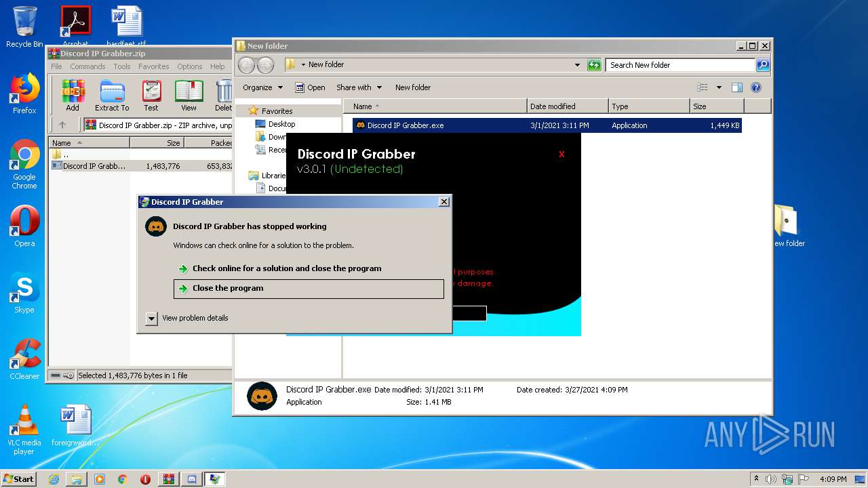Select the Opera desktop shortcut
868x488 pixels.
pos(24,226)
